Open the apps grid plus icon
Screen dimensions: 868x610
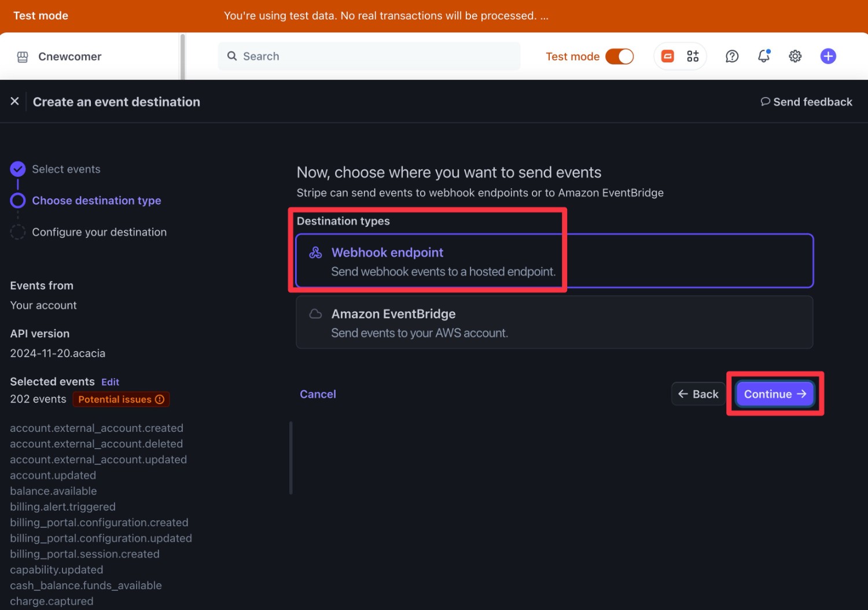point(693,56)
